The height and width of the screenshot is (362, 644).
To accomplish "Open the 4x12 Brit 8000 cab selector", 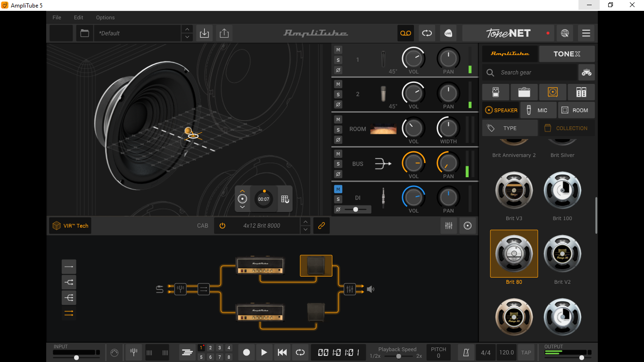I will (x=262, y=226).
